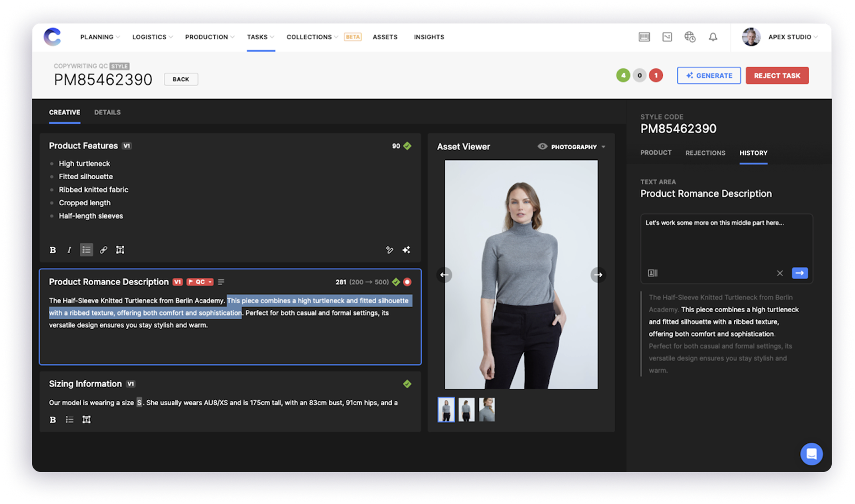Image resolution: width=855 pixels, height=504 pixels.
Task: Toggle italic in Product Features toolbar
Action: [x=69, y=250]
